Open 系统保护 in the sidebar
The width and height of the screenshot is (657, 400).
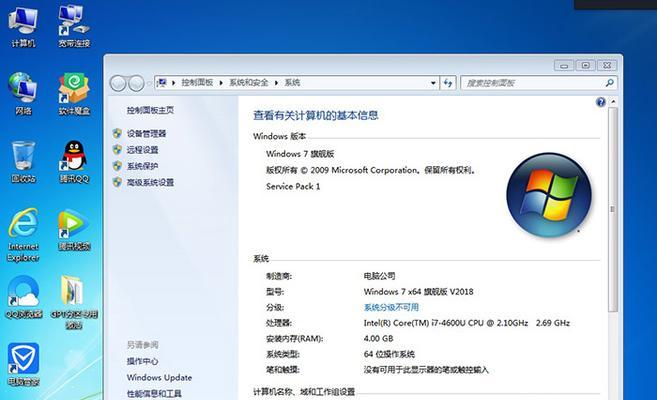tap(142, 166)
